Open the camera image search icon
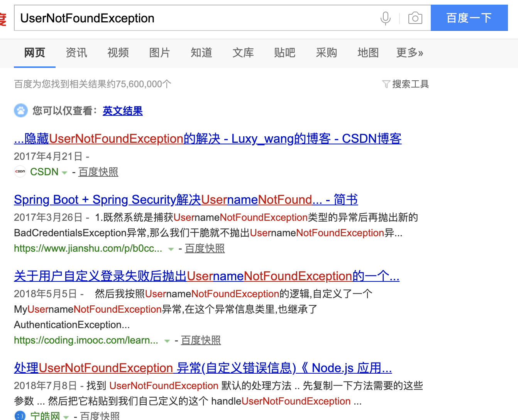 (415, 18)
